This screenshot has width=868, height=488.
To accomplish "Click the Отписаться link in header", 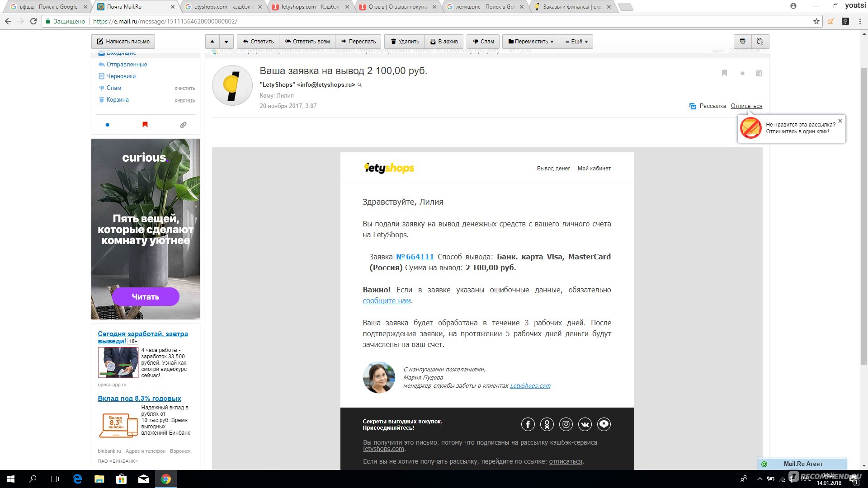I will coord(746,106).
